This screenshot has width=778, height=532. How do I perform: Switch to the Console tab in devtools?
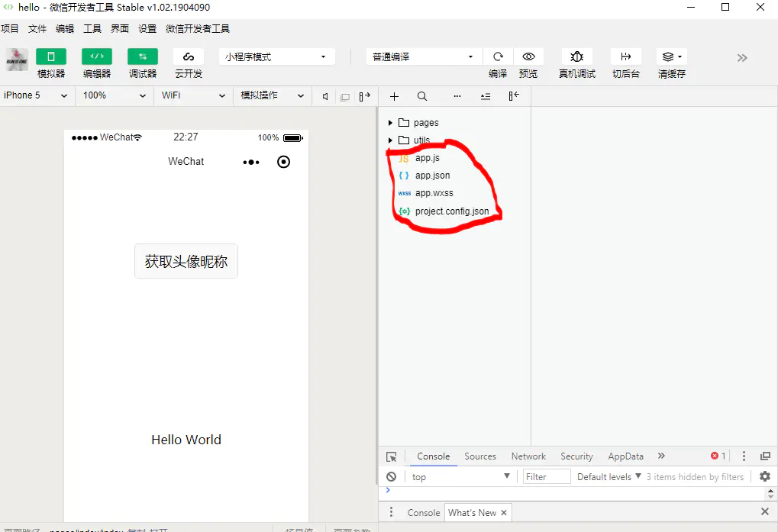tap(433, 456)
